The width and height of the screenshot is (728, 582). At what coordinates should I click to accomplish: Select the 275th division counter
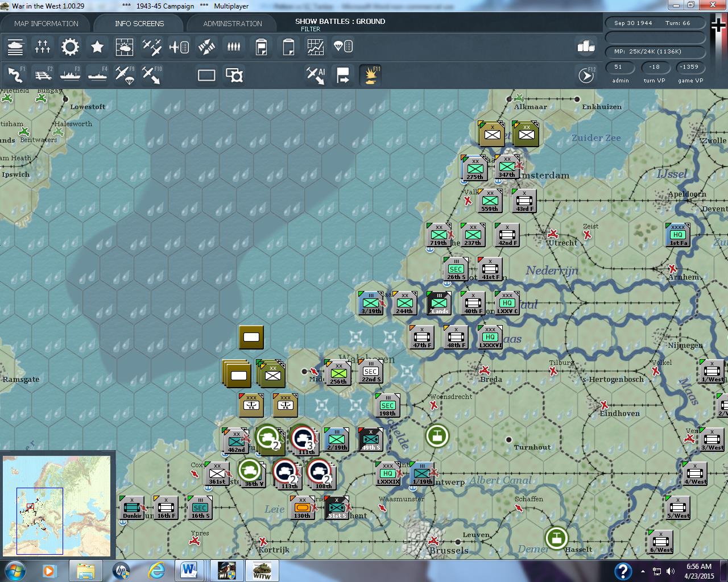[x=474, y=169]
